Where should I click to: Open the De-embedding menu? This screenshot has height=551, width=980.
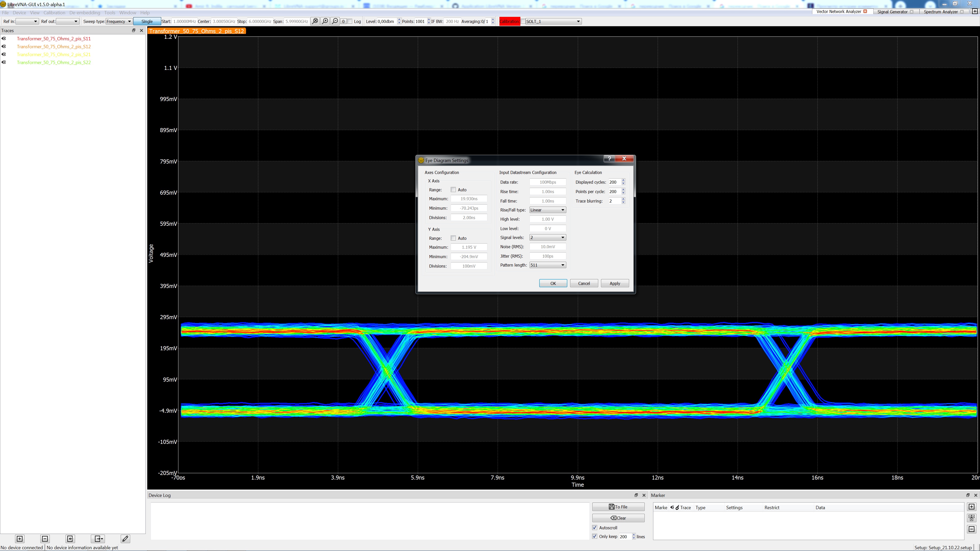(84, 12)
